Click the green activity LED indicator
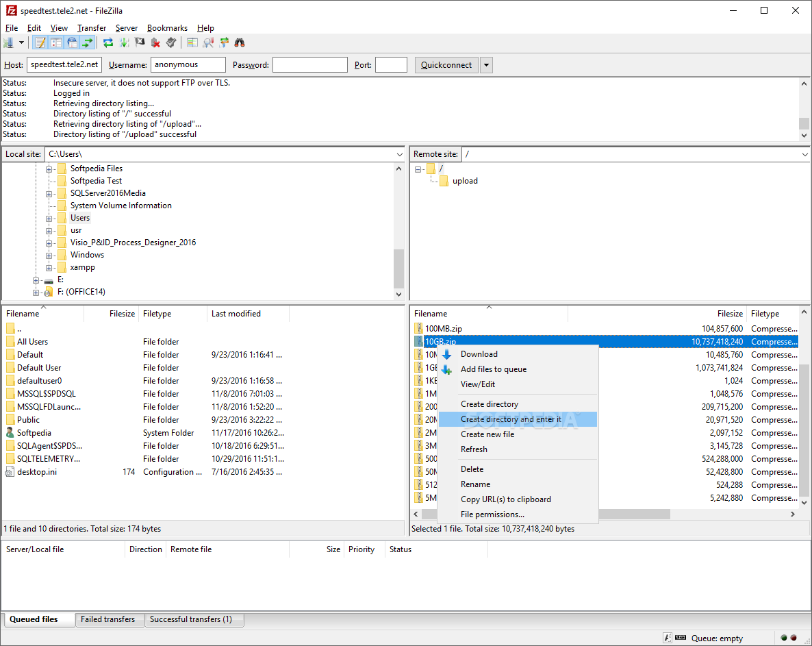 (x=784, y=638)
